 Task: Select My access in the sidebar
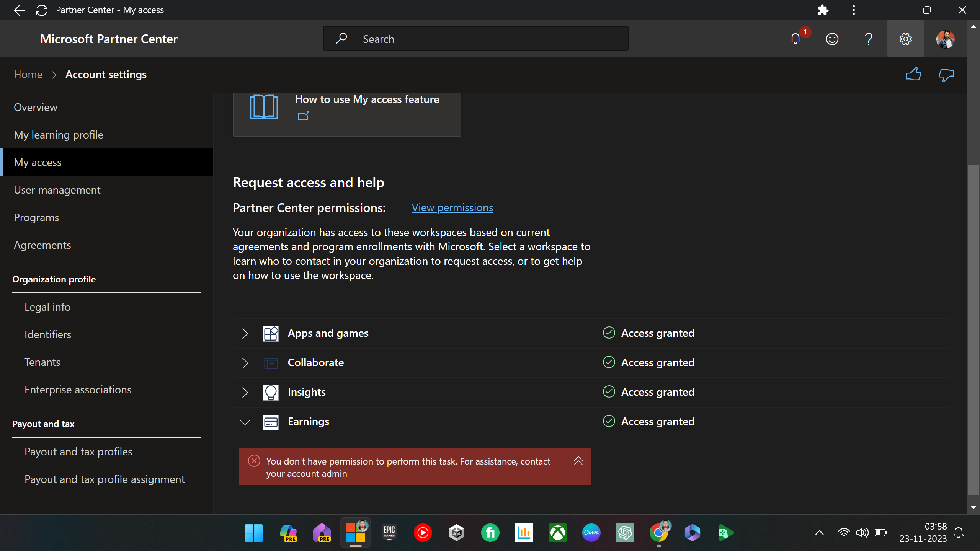pyautogui.click(x=106, y=162)
